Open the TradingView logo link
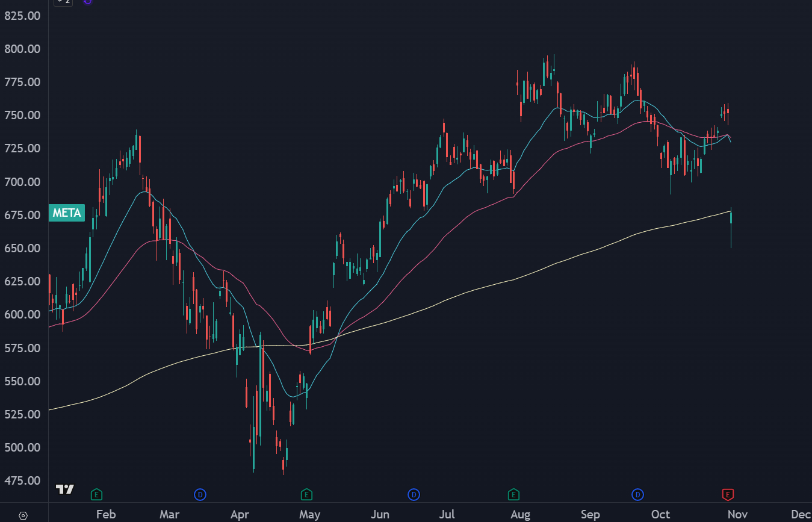The width and height of the screenshot is (812, 522). point(64,489)
